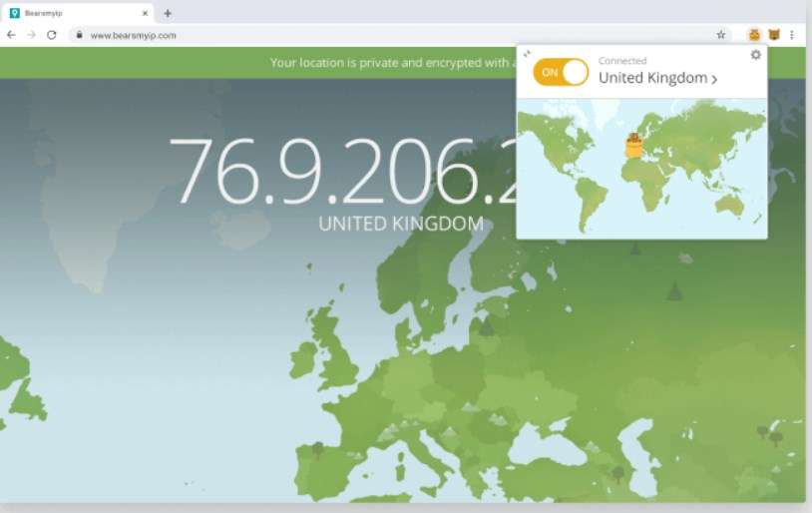
Task: Click the TunnelBear orange extension icon
Action: pyautogui.click(x=754, y=35)
